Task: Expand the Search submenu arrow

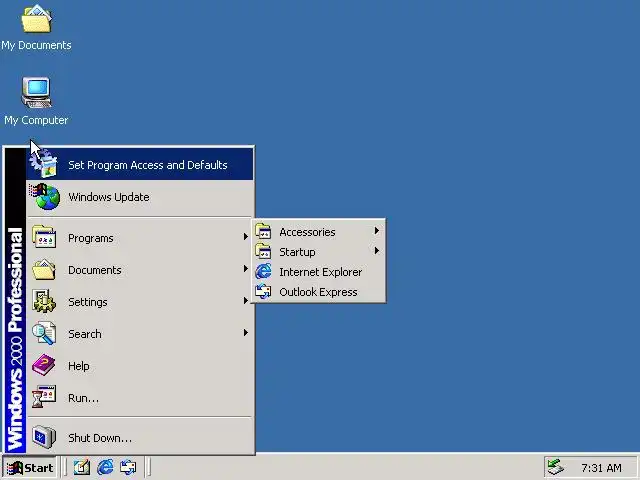Action: pos(245,332)
